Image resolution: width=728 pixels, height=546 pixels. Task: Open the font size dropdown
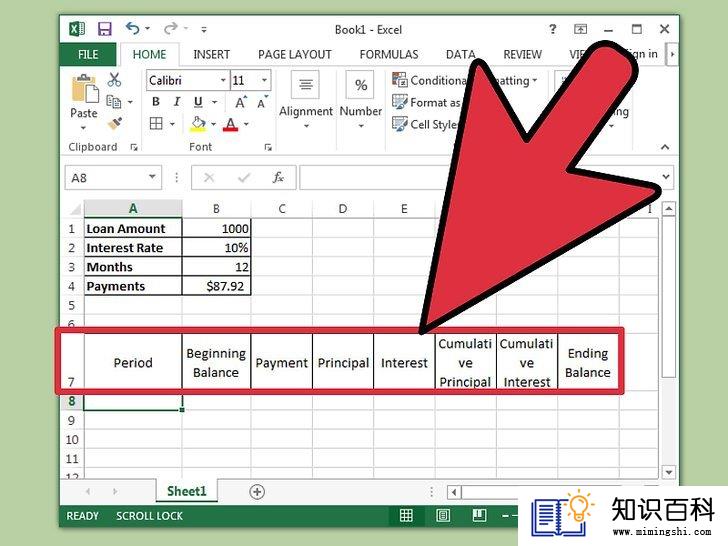[264, 80]
